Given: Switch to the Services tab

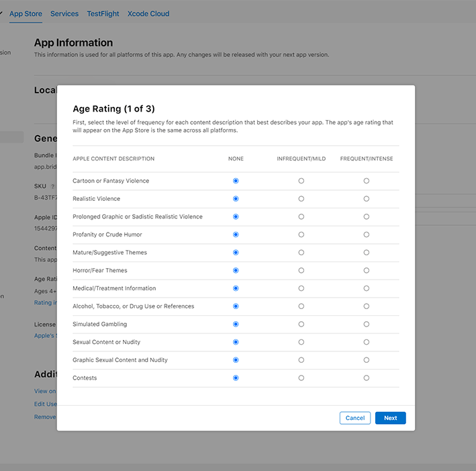Looking at the screenshot, I should pos(64,13).
